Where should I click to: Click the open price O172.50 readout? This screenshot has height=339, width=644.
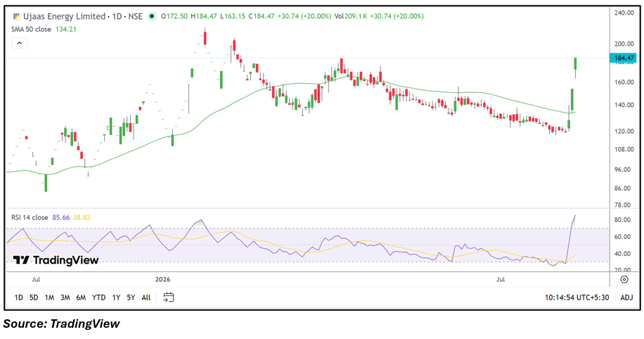[174, 16]
